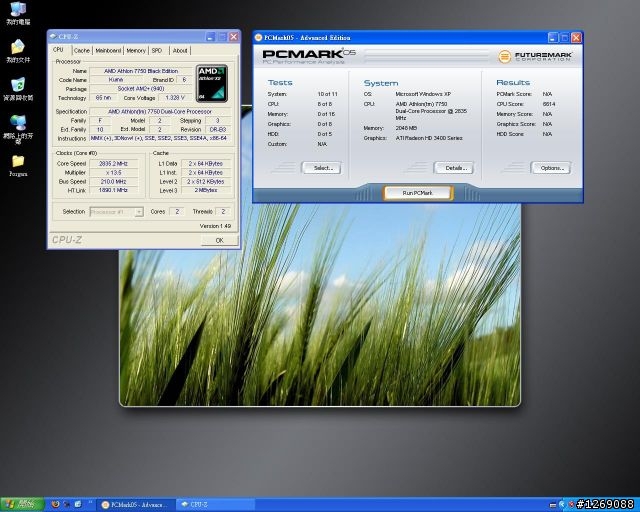
Task: Click OK in CPU-Z window
Action: pos(220,240)
